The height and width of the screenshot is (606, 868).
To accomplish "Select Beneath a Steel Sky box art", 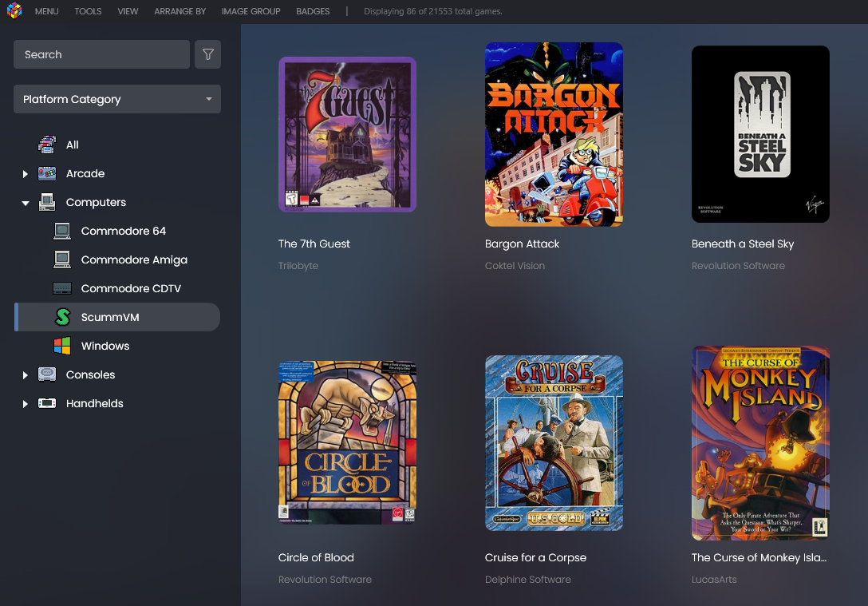I will (x=760, y=135).
